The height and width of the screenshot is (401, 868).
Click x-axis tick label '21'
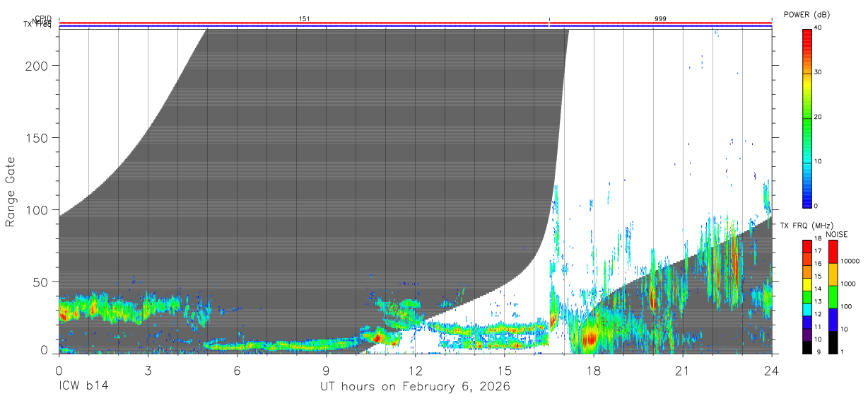pos(682,371)
